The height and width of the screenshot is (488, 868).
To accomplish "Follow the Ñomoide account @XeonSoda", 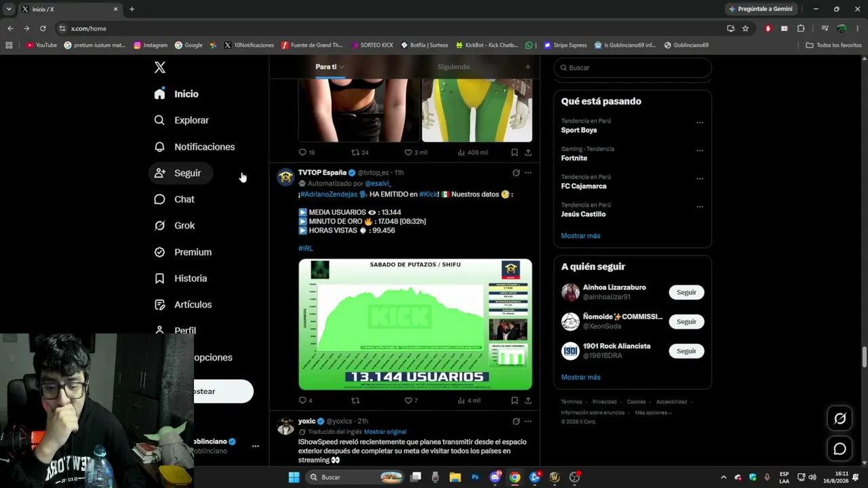I will point(686,321).
